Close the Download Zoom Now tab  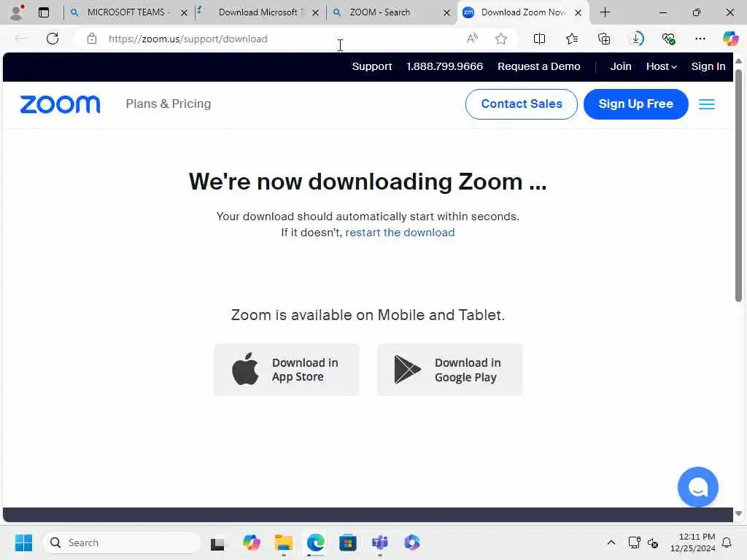pos(578,13)
